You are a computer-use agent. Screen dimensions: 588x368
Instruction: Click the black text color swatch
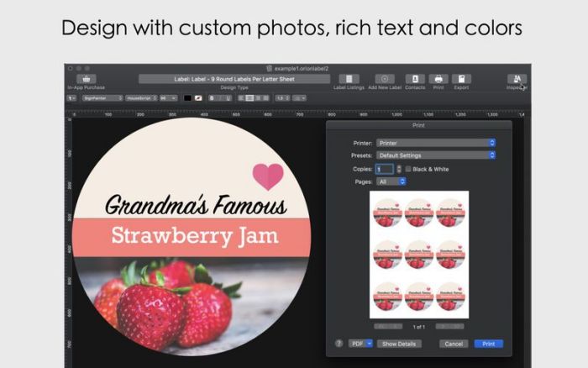[x=187, y=98]
